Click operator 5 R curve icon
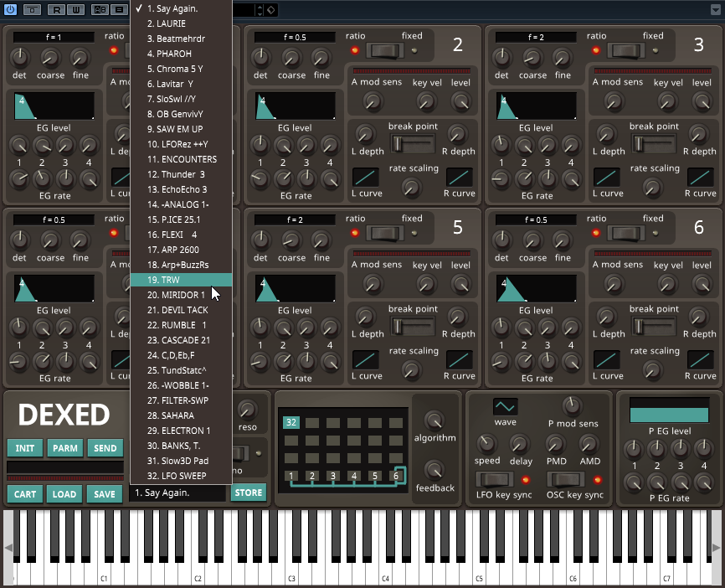This screenshot has width=725, height=588. coord(459,360)
